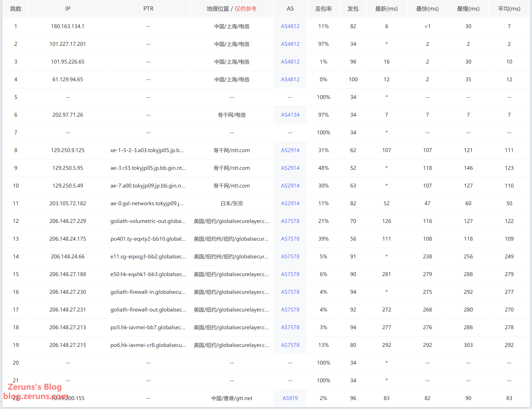Open the AS979 link in the last row

coord(290,398)
